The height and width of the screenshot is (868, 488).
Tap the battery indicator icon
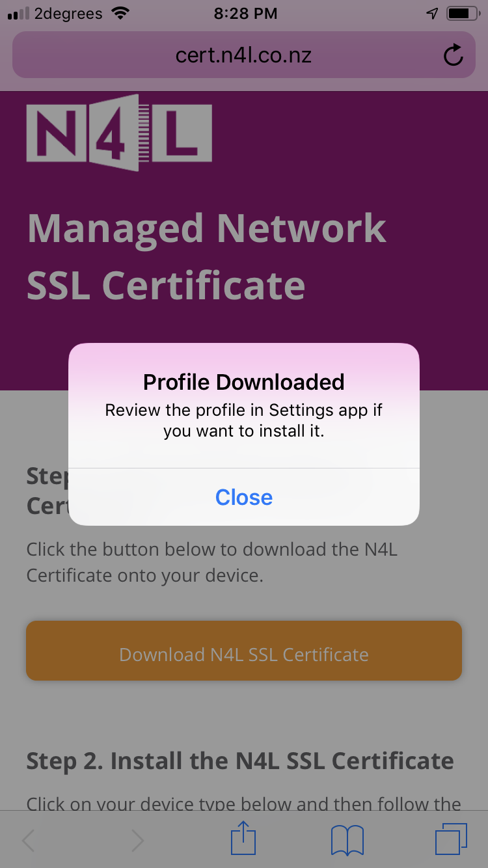pos(463,13)
